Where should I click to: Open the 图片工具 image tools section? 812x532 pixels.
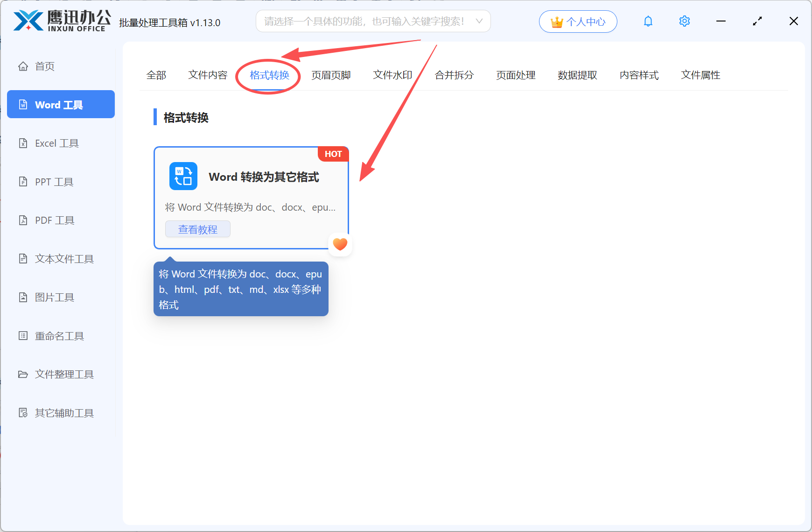pyautogui.click(x=54, y=297)
